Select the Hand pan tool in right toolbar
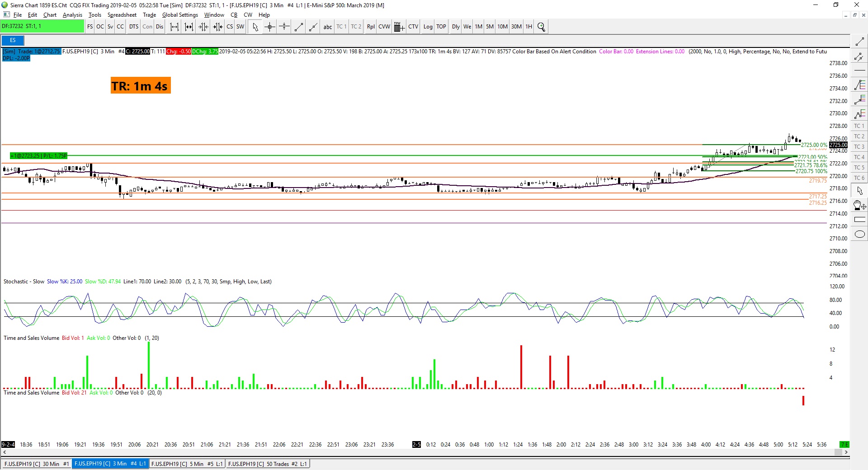Image resolution: width=868 pixels, height=470 pixels. pos(859,205)
